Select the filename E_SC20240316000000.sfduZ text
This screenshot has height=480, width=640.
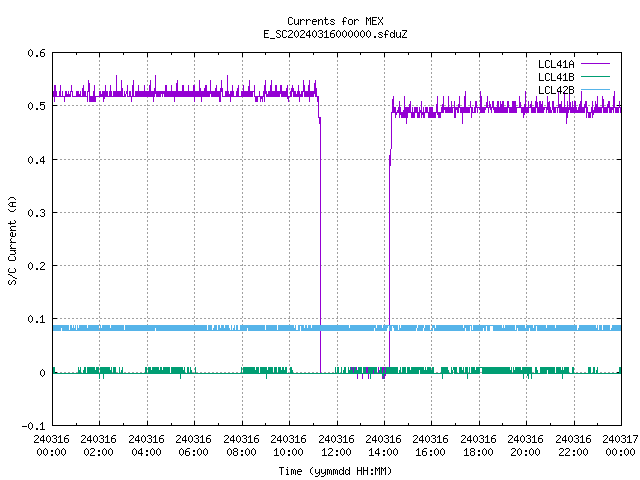point(335,34)
